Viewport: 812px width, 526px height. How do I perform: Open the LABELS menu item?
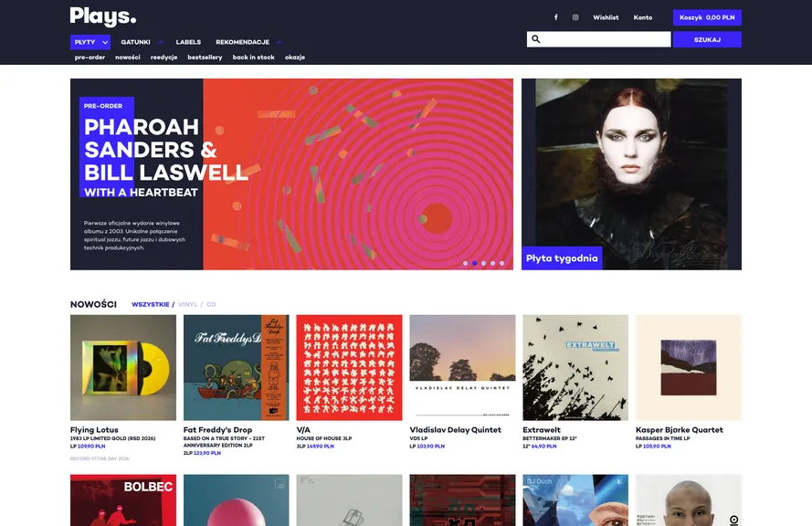point(188,42)
